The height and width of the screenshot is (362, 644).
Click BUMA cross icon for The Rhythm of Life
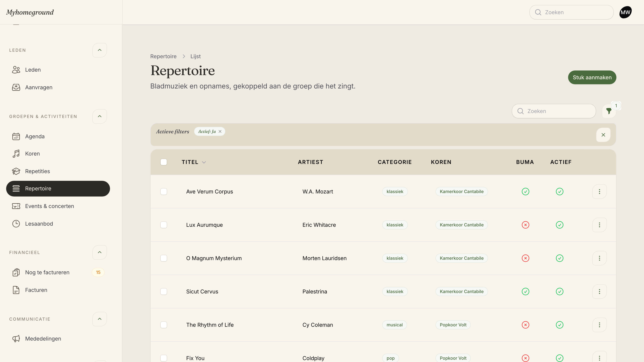[526, 325]
